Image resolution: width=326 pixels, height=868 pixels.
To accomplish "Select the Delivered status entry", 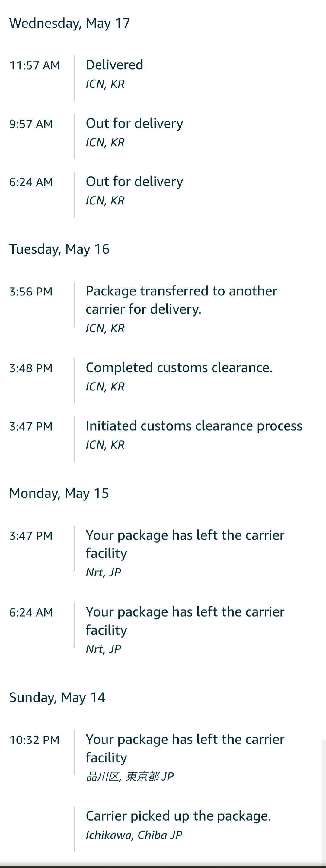I will [x=114, y=65].
